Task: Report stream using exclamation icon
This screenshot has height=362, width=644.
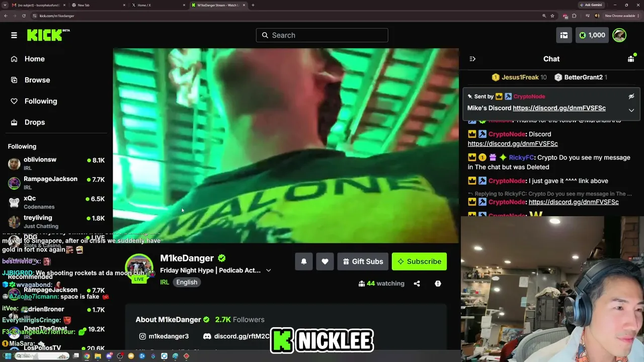Action: tap(438, 284)
